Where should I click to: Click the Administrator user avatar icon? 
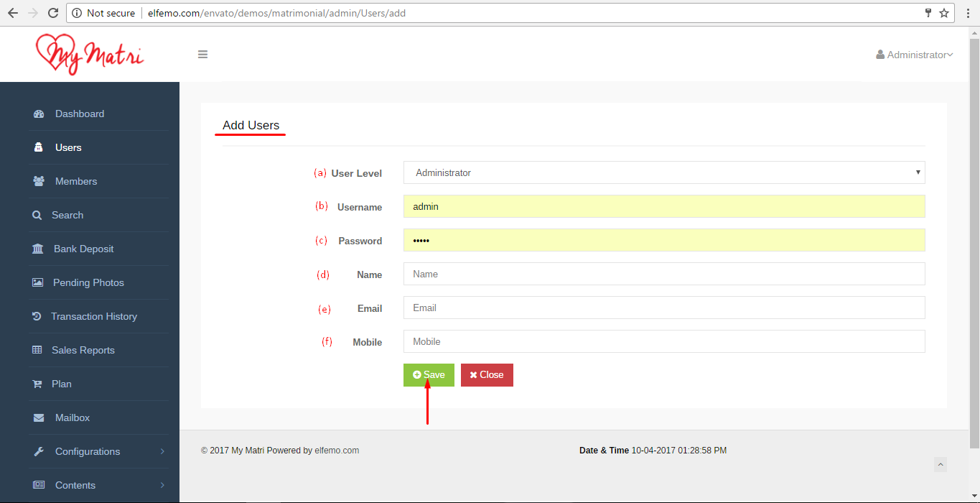click(x=880, y=55)
